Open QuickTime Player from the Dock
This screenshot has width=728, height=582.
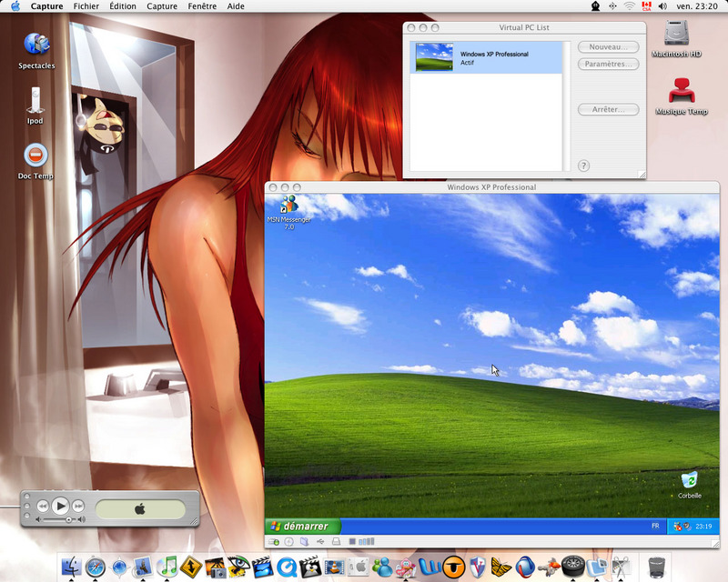(x=287, y=567)
